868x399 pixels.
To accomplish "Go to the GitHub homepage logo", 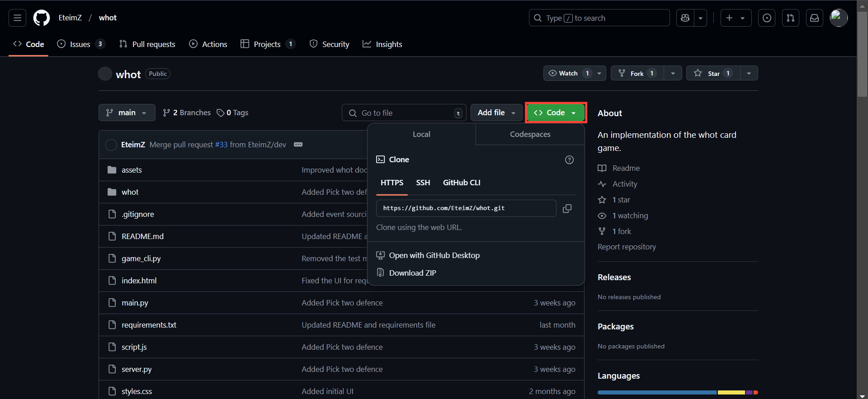I will (42, 18).
